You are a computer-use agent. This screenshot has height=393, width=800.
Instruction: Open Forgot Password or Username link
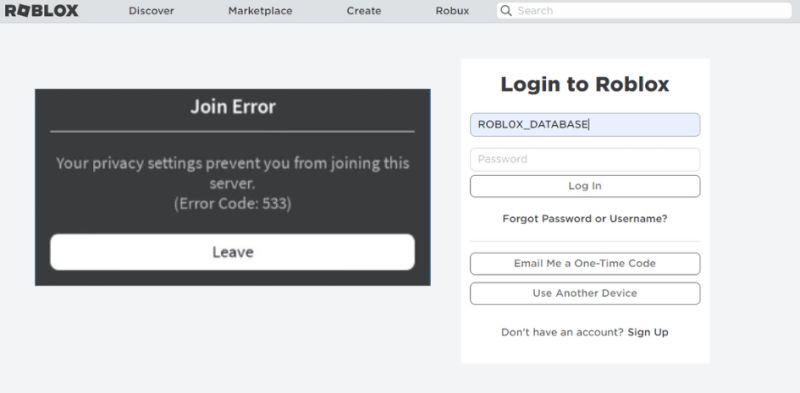(x=585, y=219)
